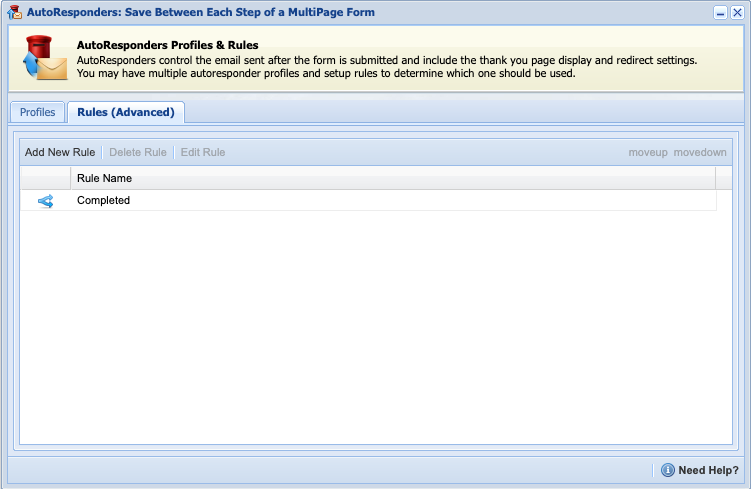Select the Rules (Advanced) tab
751x489 pixels.
(126, 112)
